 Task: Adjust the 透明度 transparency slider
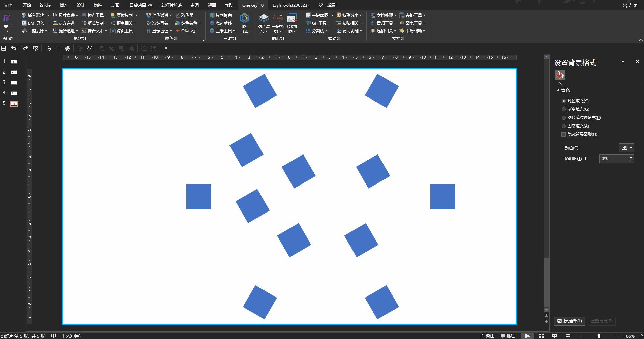(x=591, y=159)
